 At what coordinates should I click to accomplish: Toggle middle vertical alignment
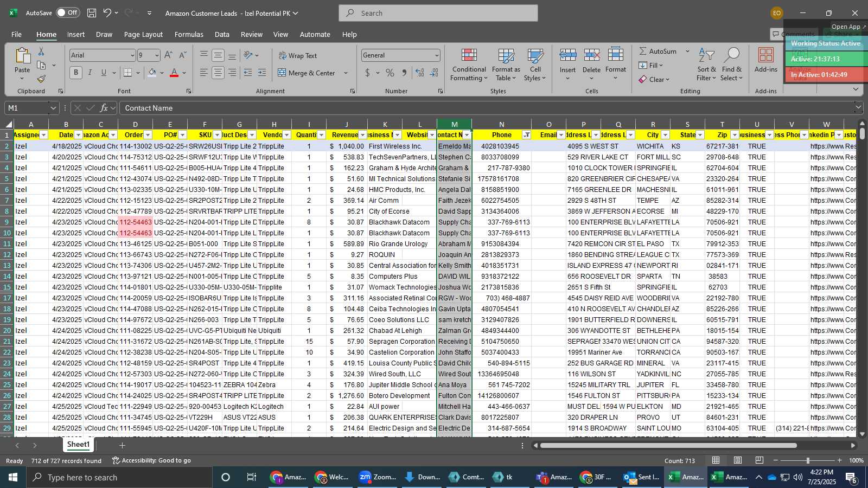click(218, 55)
